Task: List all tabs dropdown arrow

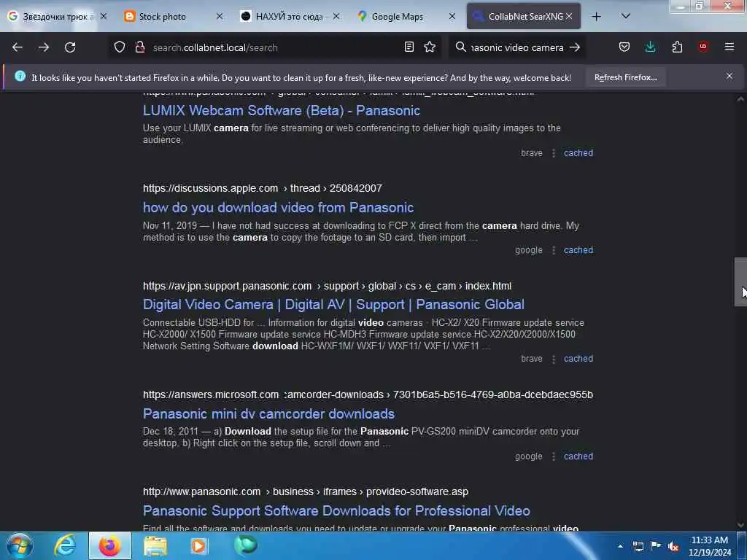Action: [x=626, y=16]
